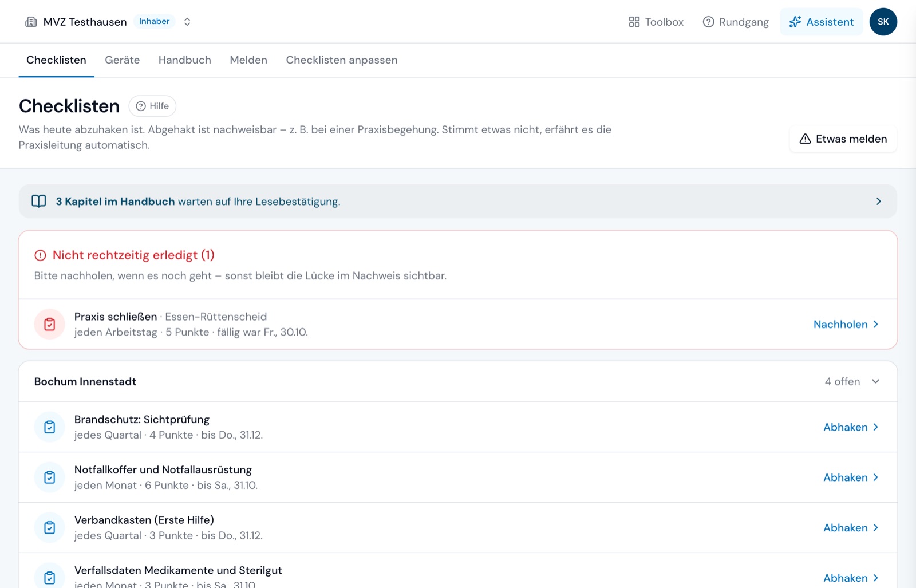Click the clipboard icon for Notfallkoffer und Notfallausrüstung
This screenshot has width=916, height=588.
tap(50, 477)
